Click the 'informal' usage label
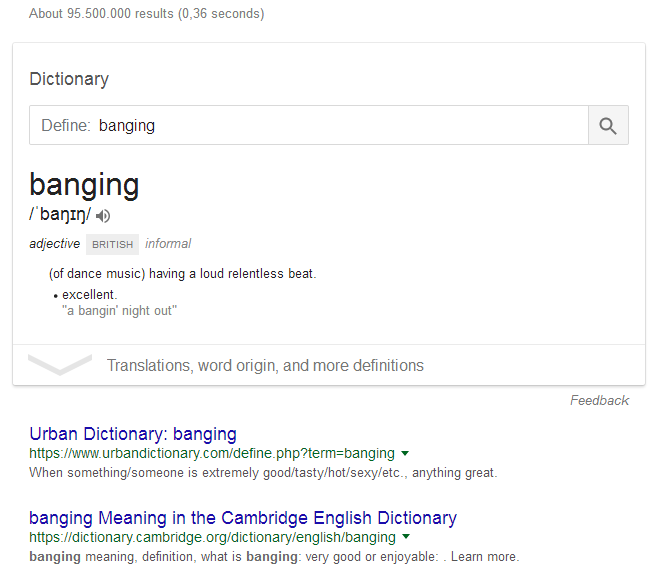Image resolution: width=659 pixels, height=577 pixels. click(168, 244)
